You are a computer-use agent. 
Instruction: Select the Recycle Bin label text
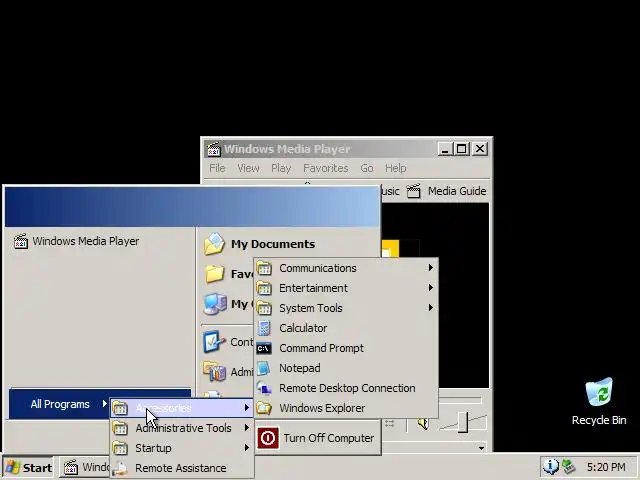[x=599, y=420]
